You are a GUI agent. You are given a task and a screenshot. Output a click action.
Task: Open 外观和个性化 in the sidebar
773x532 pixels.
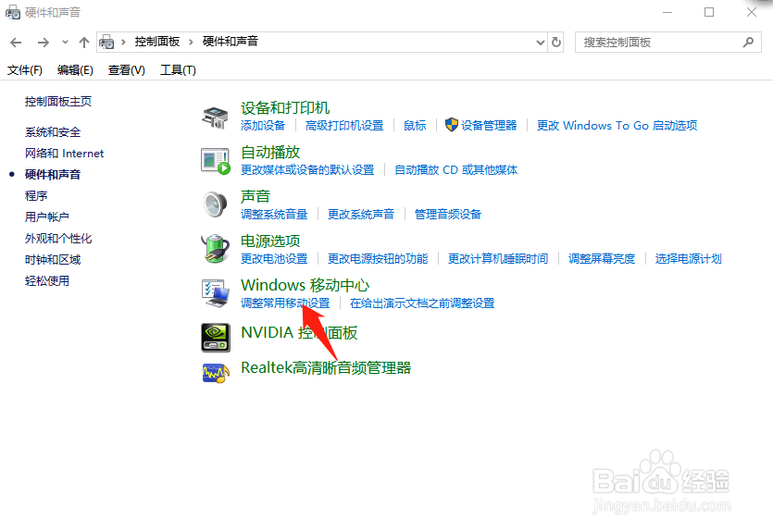click(58, 239)
